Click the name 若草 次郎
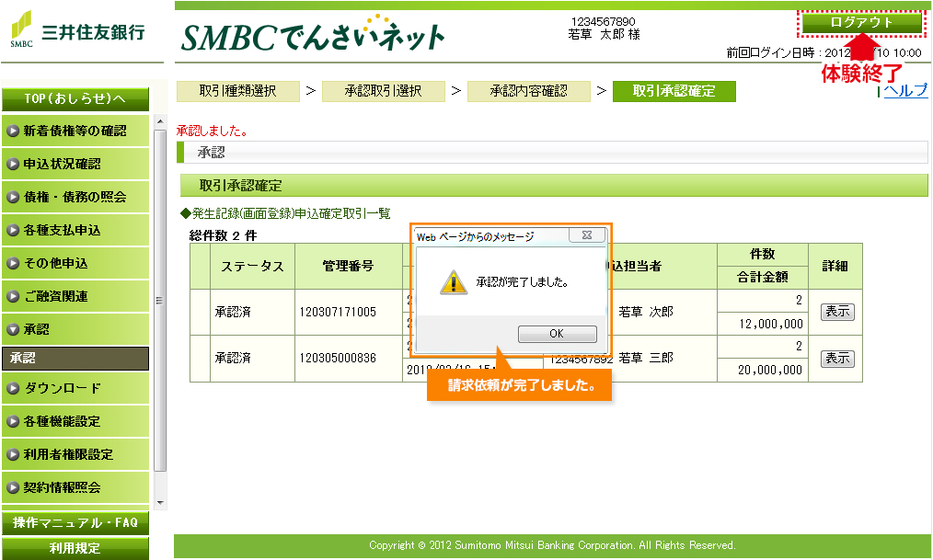 (646, 312)
